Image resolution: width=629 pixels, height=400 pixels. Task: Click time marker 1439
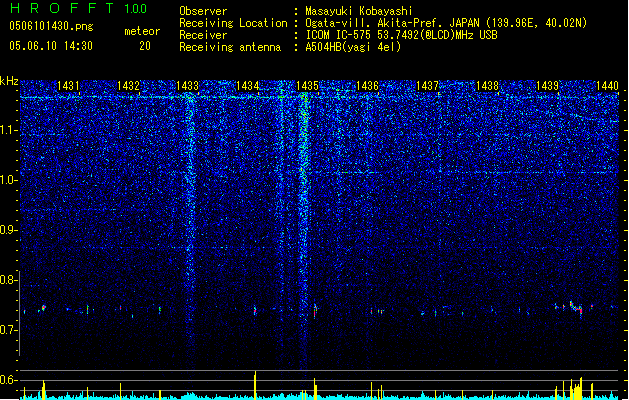(548, 86)
